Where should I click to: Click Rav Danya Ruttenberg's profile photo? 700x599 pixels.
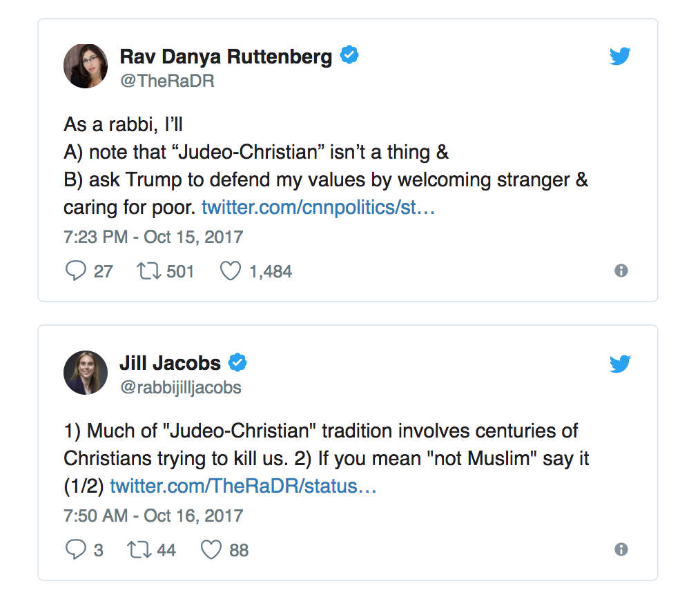tap(86, 66)
